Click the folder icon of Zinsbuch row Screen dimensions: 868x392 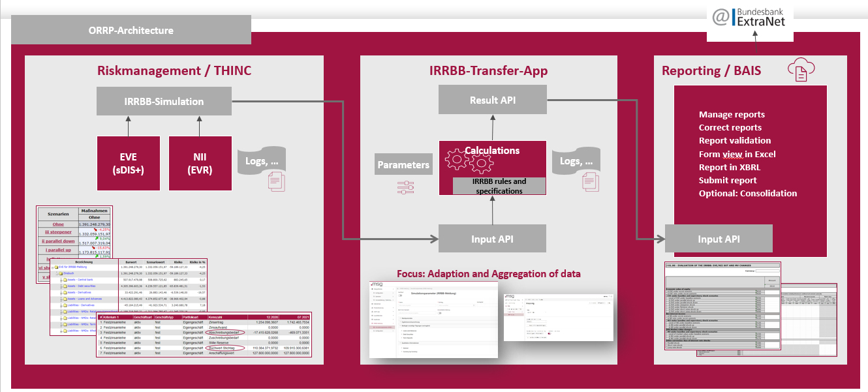click(61, 273)
